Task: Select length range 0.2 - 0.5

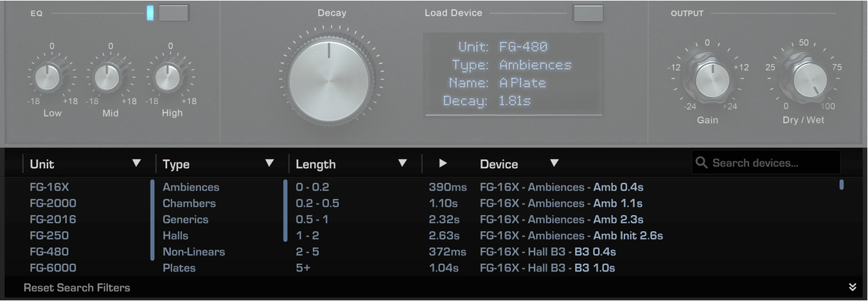Action: [x=317, y=203]
